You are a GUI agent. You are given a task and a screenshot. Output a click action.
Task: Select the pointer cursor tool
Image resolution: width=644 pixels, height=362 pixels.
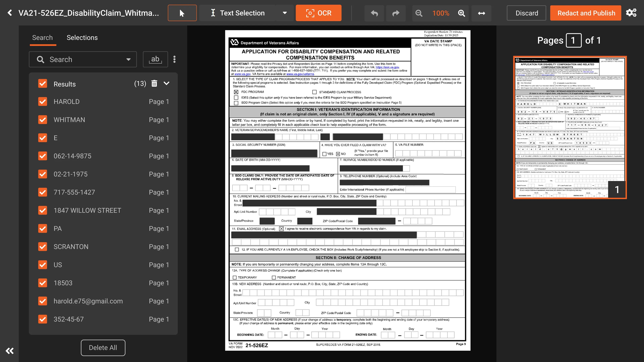pos(182,13)
